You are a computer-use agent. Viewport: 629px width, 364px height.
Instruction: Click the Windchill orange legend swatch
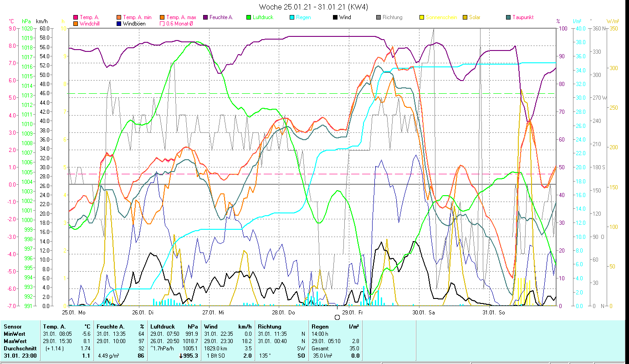pos(76,23)
